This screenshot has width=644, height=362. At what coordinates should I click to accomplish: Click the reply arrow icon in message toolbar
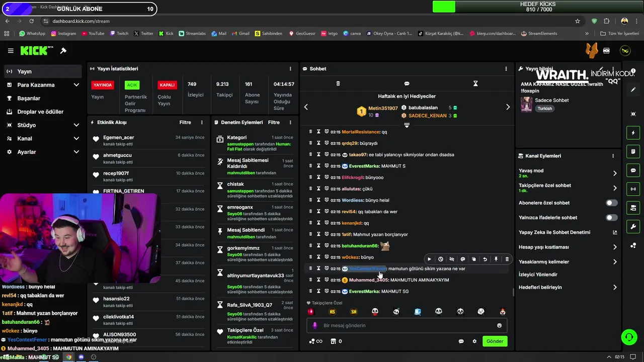click(x=485, y=259)
